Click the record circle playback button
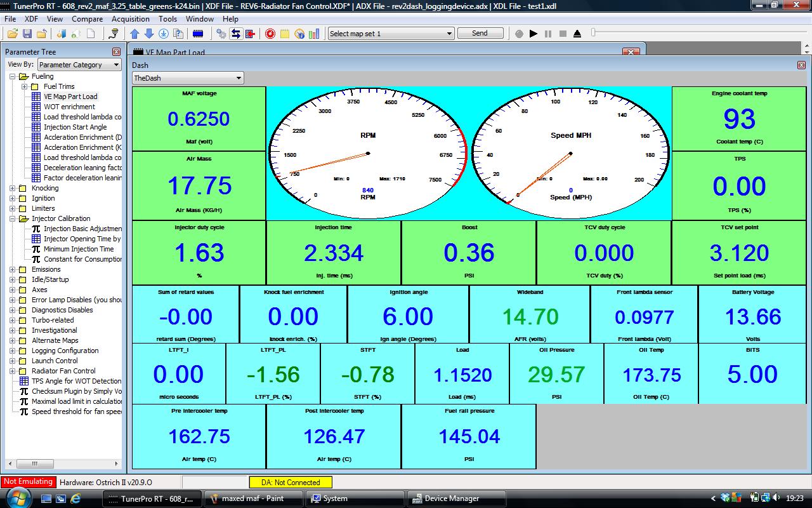812x508 pixels. pos(519,34)
